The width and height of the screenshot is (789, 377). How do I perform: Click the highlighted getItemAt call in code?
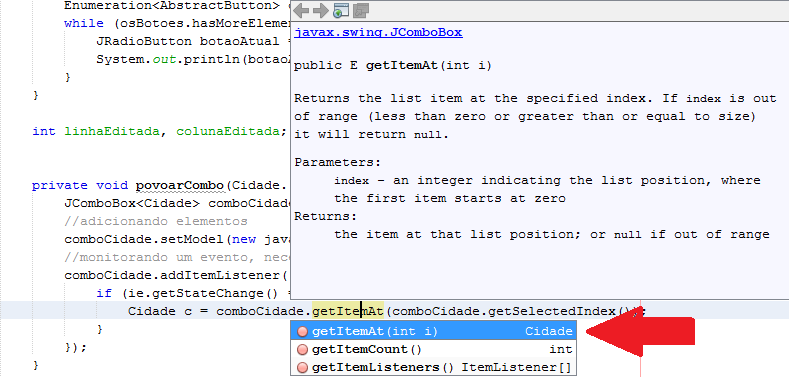pos(348,311)
